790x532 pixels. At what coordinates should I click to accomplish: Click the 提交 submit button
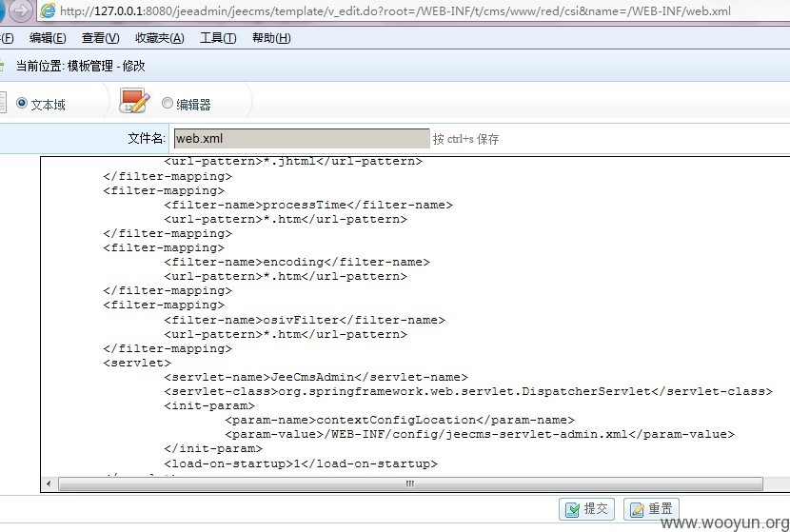pyautogui.click(x=587, y=509)
